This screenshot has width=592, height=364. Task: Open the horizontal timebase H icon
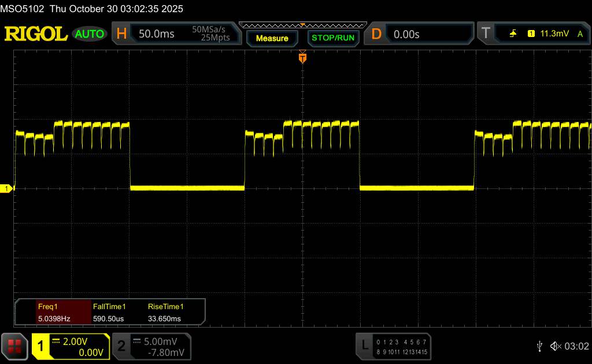tap(121, 34)
